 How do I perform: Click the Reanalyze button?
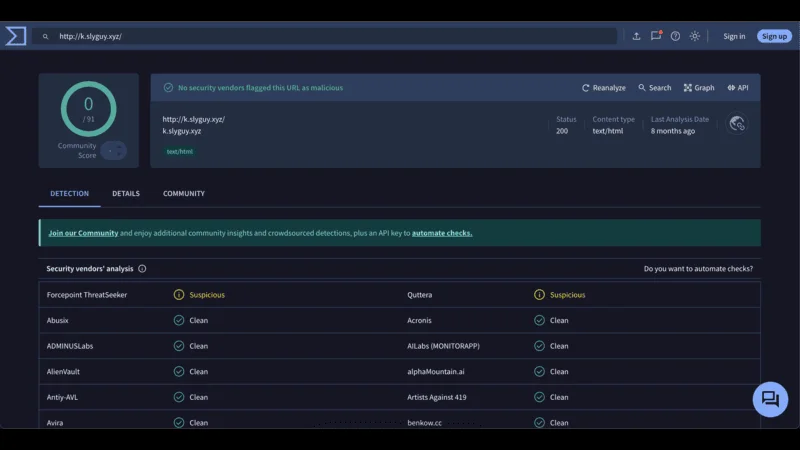[x=604, y=88]
